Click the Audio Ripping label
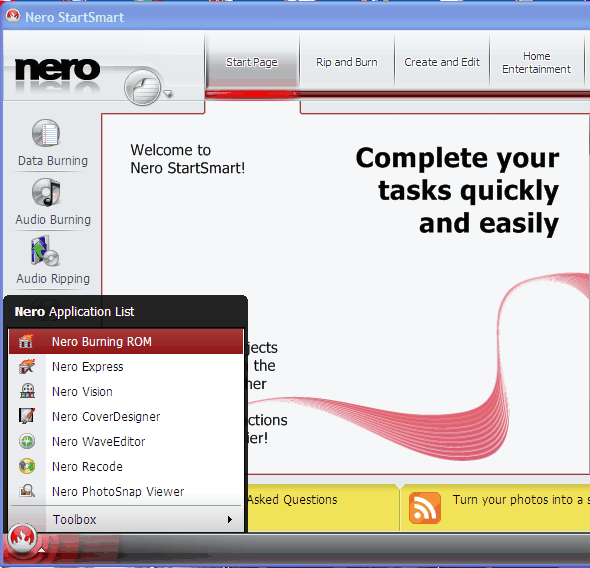This screenshot has height=568, width=590. 53,279
